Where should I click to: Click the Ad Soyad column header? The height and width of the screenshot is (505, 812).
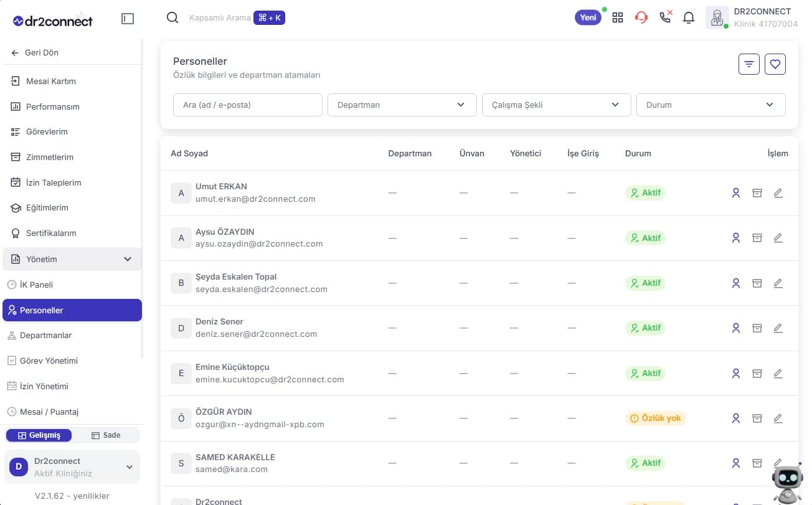(x=189, y=153)
